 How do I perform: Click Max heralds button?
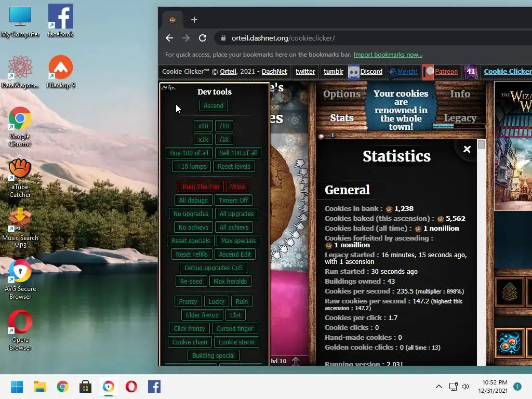click(x=230, y=281)
